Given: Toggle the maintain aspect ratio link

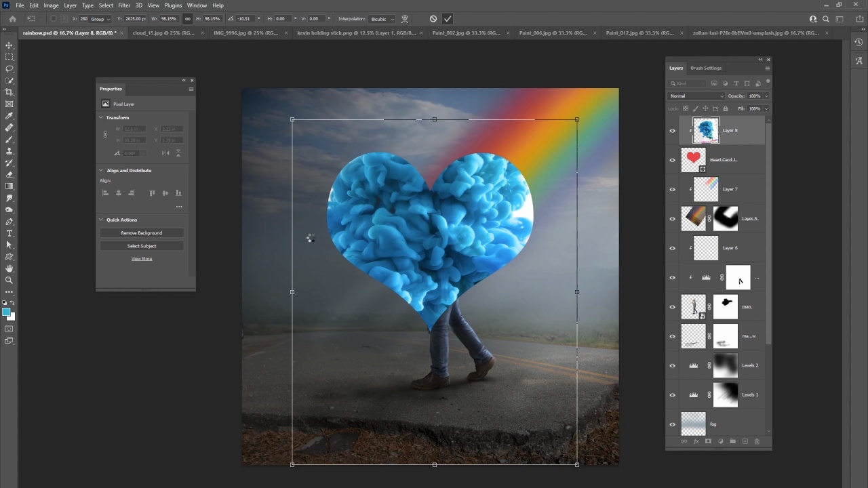Looking at the screenshot, I should (x=188, y=19).
